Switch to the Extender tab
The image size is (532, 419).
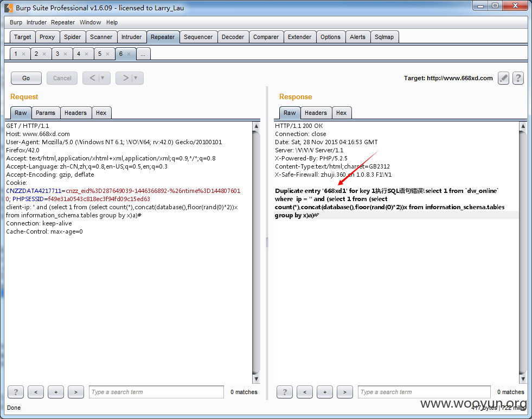coord(299,37)
